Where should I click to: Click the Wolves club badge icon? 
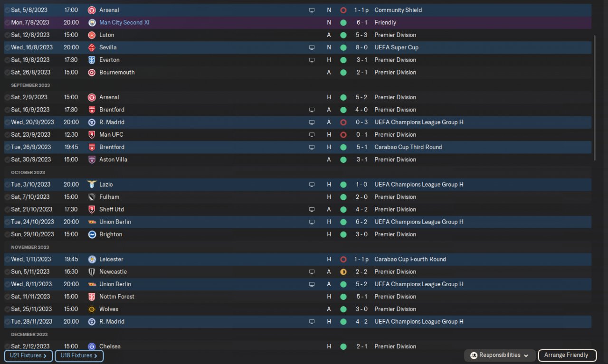tap(92, 309)
